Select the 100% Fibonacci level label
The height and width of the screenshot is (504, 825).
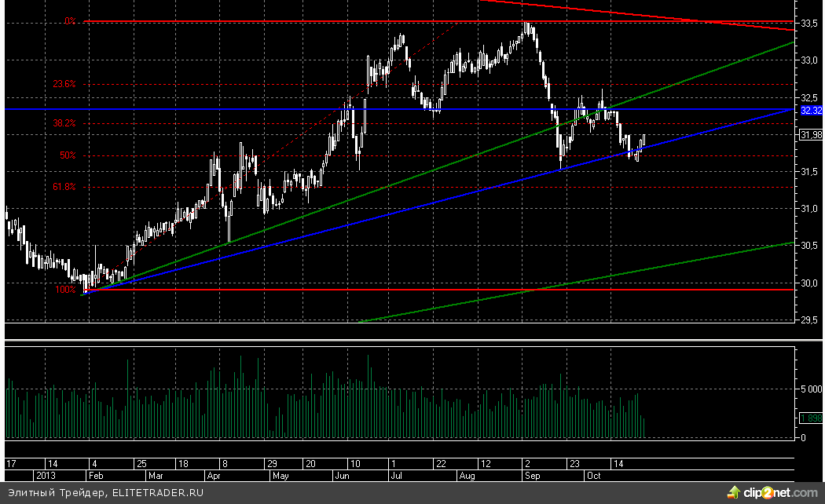point(65,290)
